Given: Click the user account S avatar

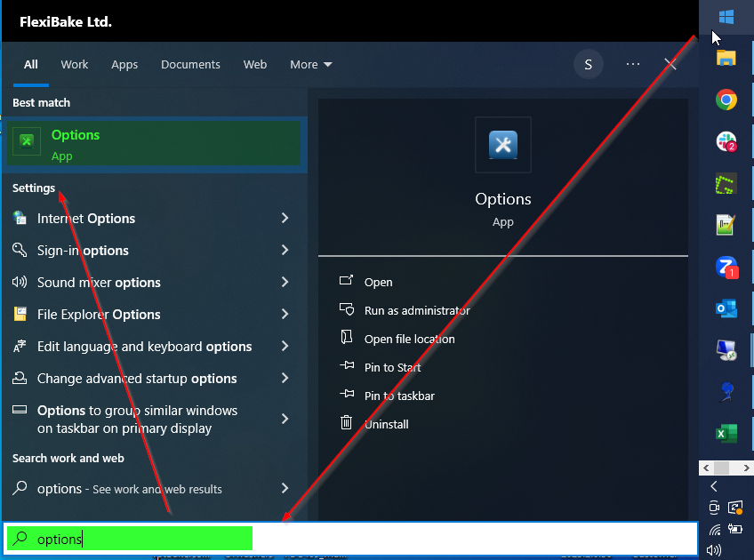Looking at the screenshot, I should click(588, 64).
